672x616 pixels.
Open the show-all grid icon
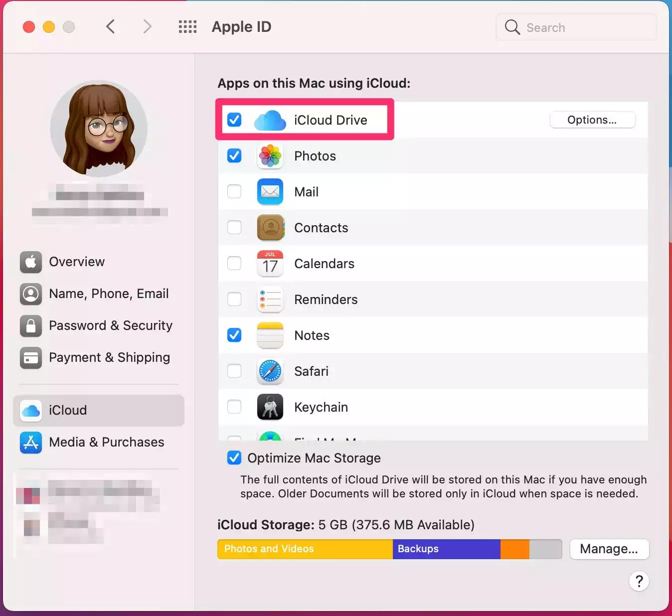[x=187, y=27]
